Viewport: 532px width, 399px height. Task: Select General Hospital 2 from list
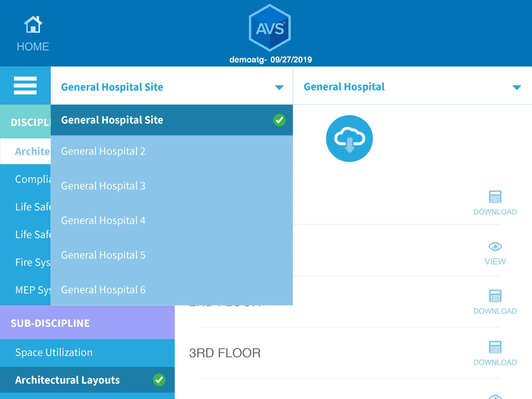(103, 151)
